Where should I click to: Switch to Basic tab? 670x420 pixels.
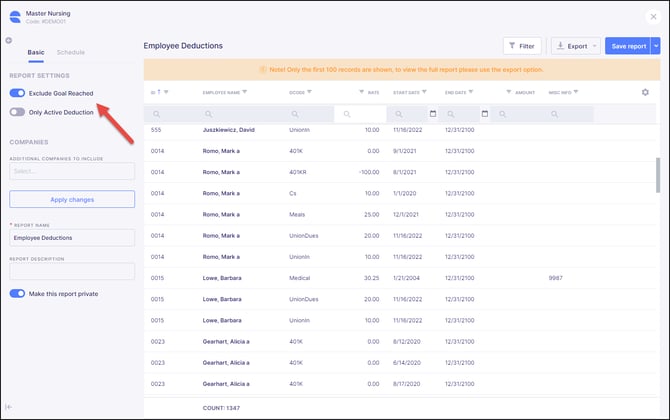36,52
